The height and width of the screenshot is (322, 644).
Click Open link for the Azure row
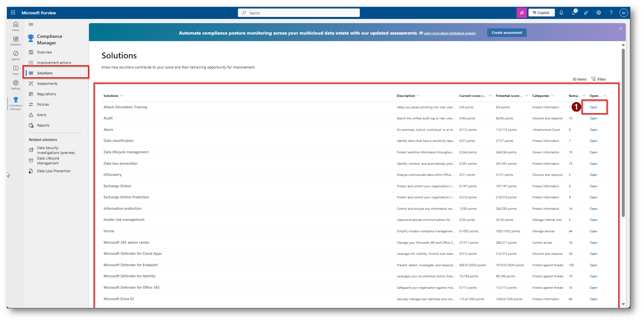(593, 130)
